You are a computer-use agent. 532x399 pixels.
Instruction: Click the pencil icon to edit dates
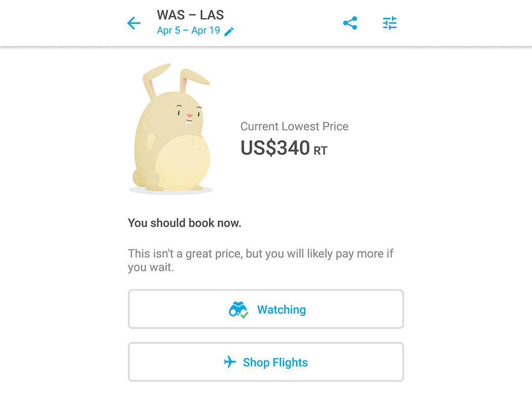pos(229,31)
